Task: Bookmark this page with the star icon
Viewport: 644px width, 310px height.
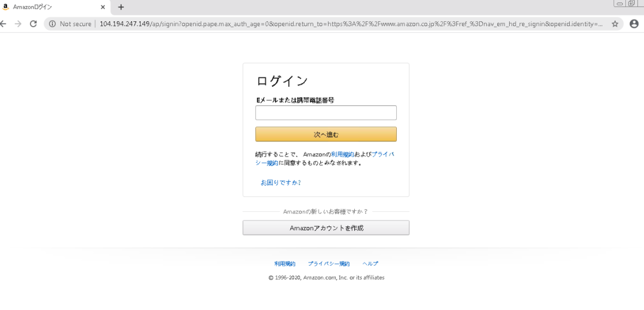Action: click(615, 24)
